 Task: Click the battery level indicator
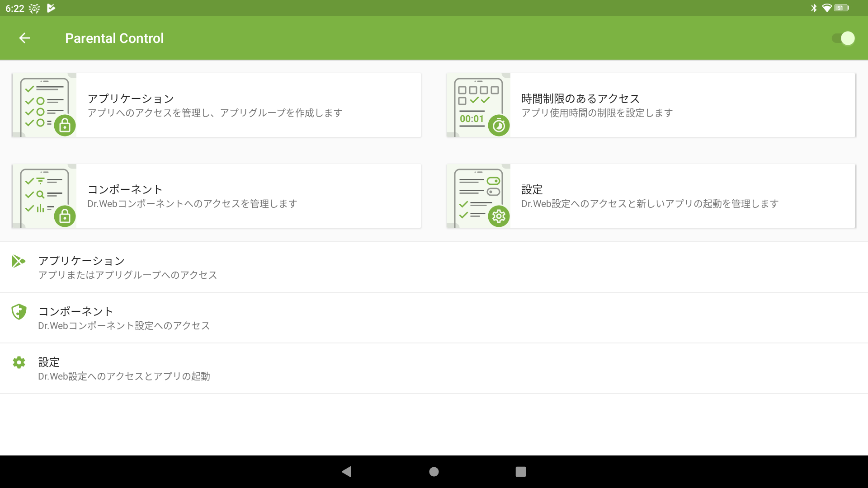[842, 8]
